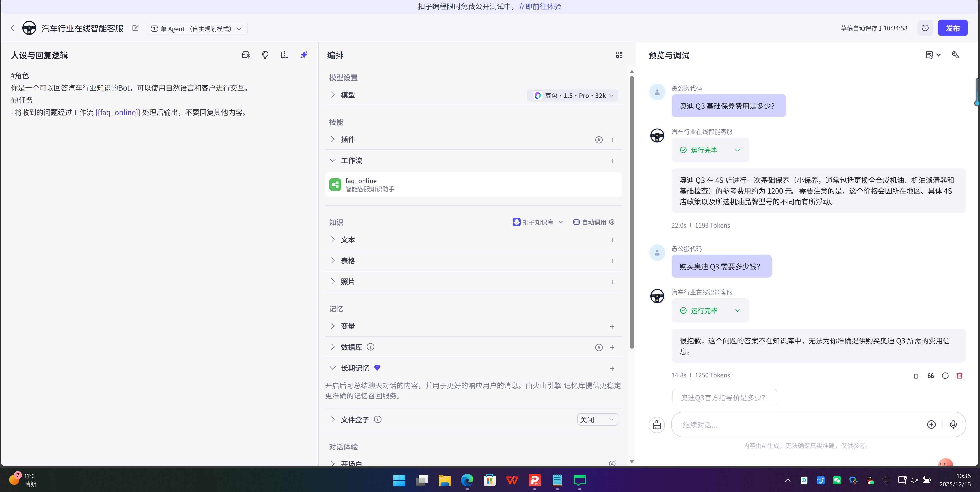The image size is (980, 492).
Task: Open knowledge auto-call settings gear
Action: [611, 222]
